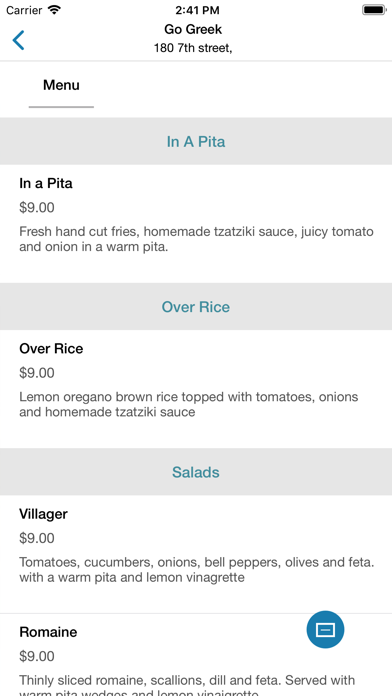Tap the blue back arrow
392x696 pixels.
pos(18,40)
